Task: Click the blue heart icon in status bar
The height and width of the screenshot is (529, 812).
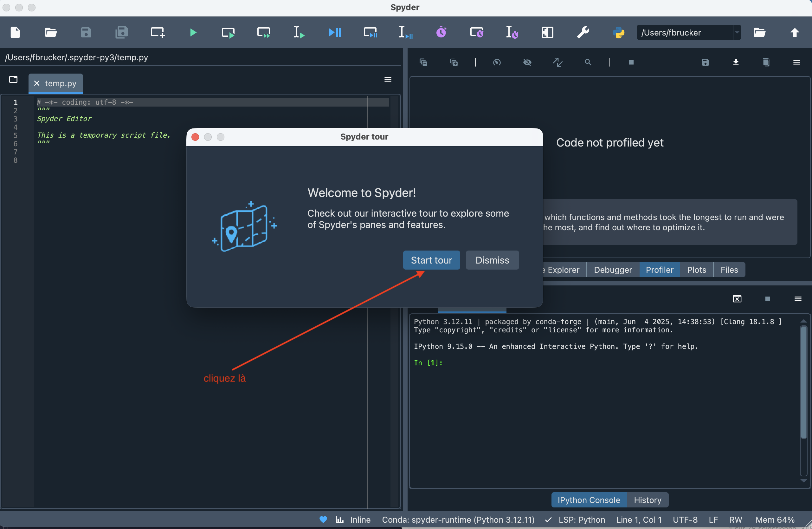Action: (x=323, y=519)
